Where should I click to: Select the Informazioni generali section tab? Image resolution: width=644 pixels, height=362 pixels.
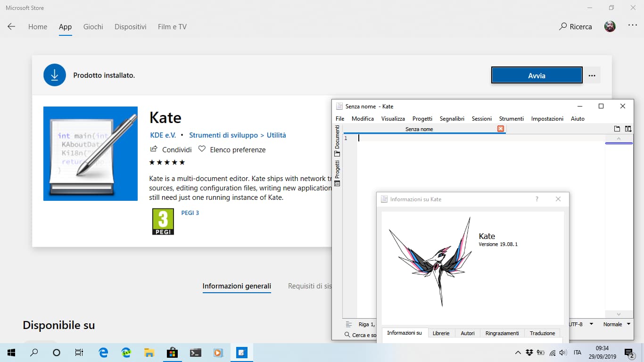[x=237, y=286]
